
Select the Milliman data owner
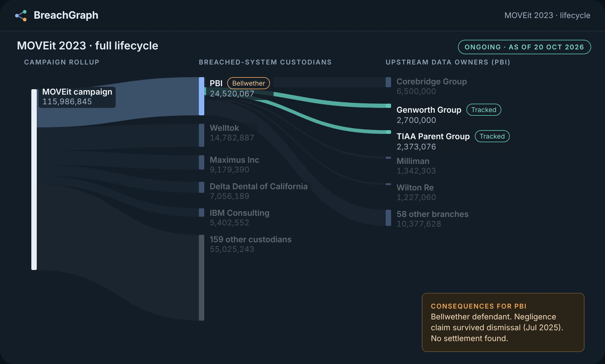pos(413,161)
